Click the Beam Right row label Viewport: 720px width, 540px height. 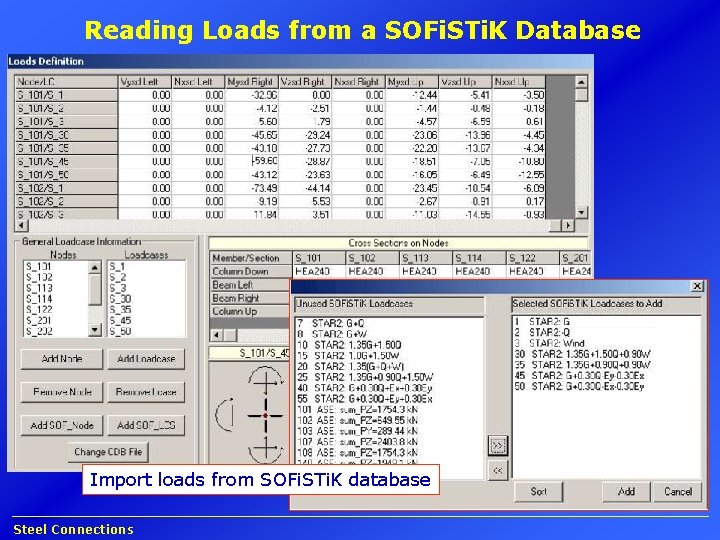pos(251,298)
